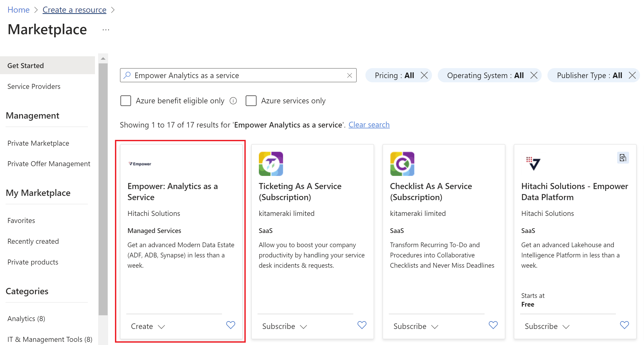This screenshot has width=644, height=345.
Task: Show info about Azure benefit eligible
Action: pyautogui.click(x=233, y=101)
